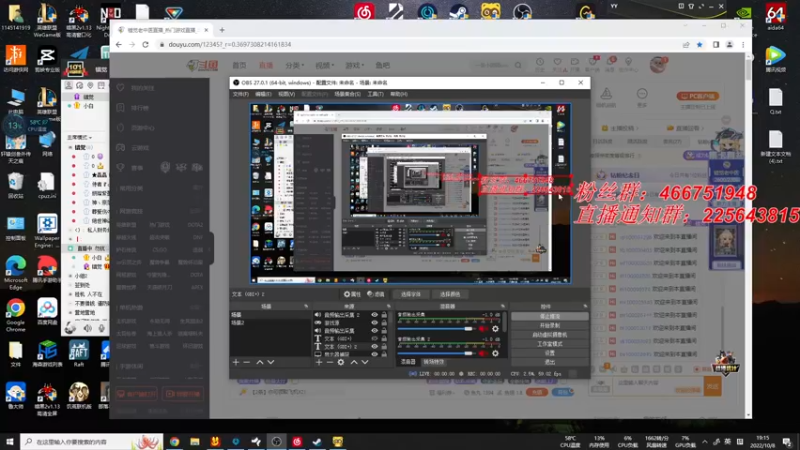800x450 pixels.
Task: Select 场景2 in OBS scenes list
Action: tap(269, 323)
